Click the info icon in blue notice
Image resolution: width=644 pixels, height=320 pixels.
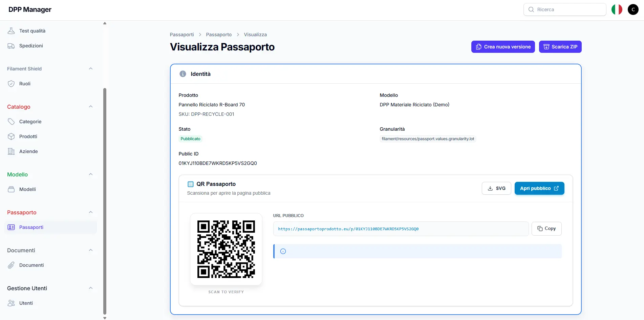click(x=283, y=251)
